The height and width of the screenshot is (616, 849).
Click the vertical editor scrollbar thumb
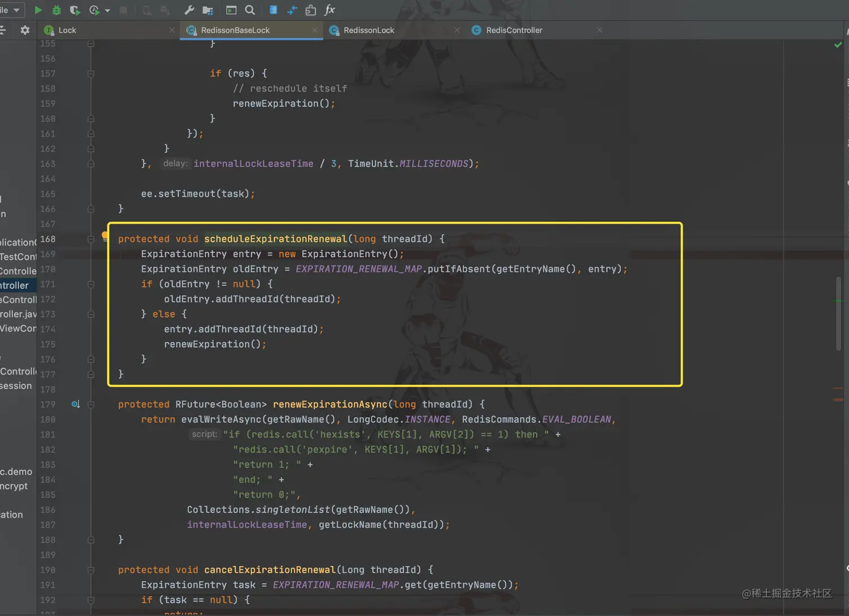point(839,313)
